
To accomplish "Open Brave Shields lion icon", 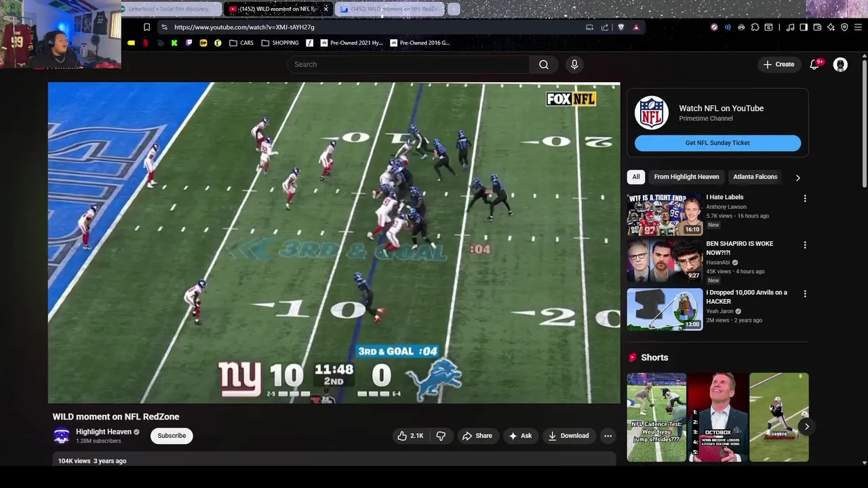I will (x=620, y=27).
